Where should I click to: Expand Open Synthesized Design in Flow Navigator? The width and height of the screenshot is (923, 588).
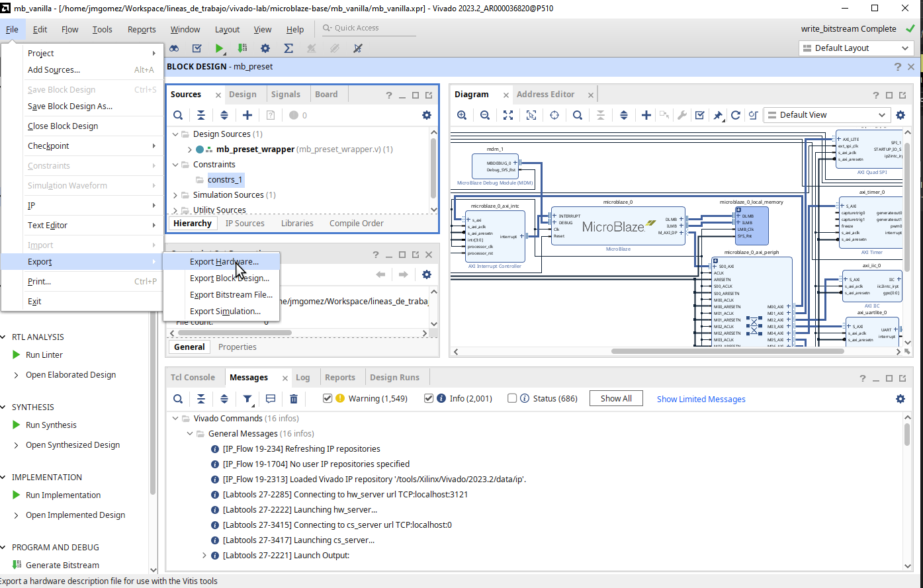pyautogui.click(x=16, y=445)
